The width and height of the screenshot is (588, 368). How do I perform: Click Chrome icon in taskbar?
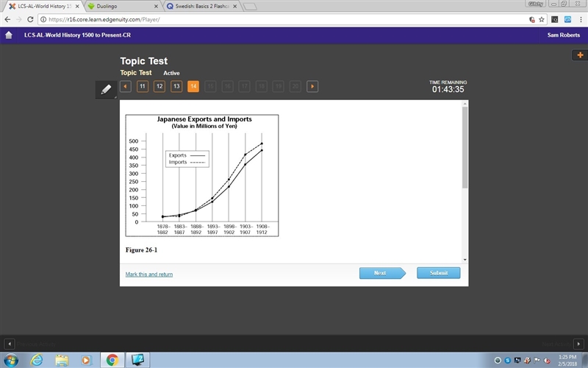112,361
